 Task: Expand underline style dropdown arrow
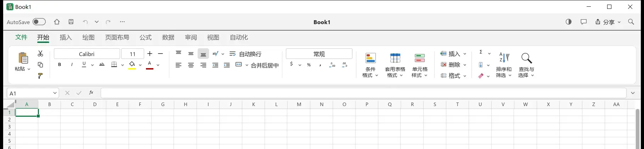[x=92, y=65]
